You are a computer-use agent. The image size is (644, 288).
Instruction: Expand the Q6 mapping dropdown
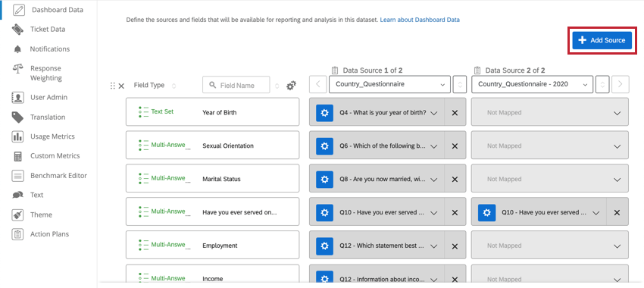pos(433,146)
